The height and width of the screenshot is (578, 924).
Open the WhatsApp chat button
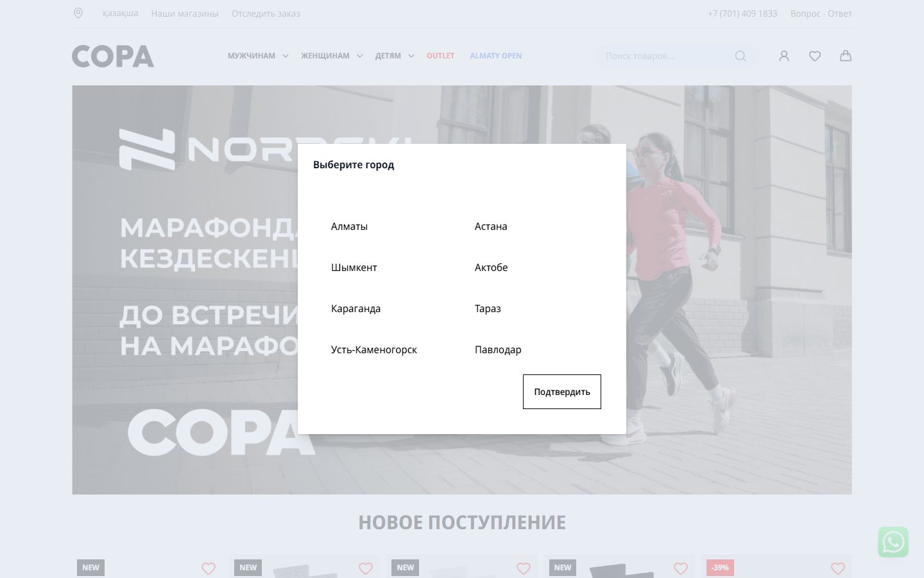pyautogui.click(x=893, y=542)
